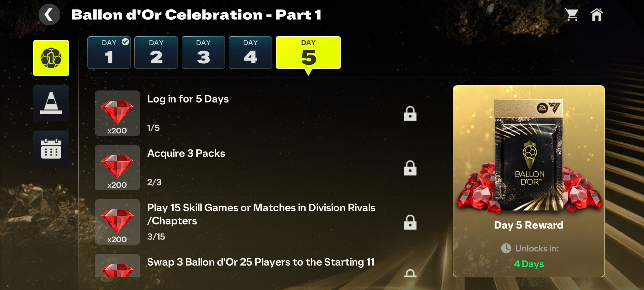Go back using the arrow button

click(x=49, y=15)
